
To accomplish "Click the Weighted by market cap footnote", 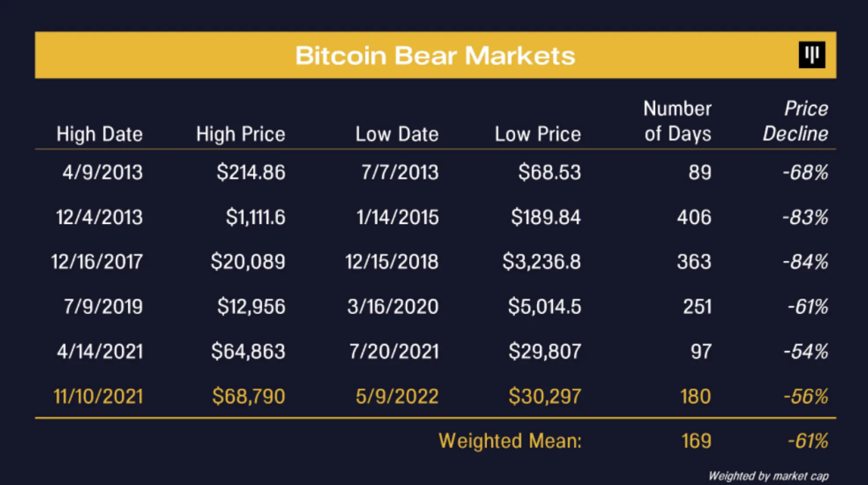I will pyautogui.click(x=768, y=476).
